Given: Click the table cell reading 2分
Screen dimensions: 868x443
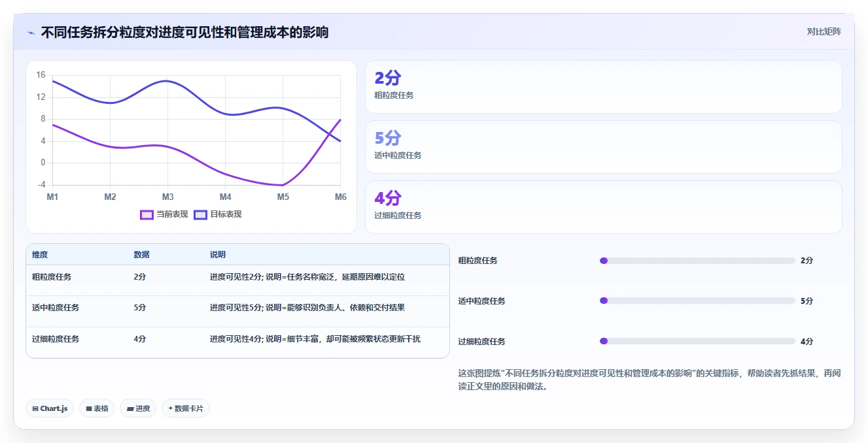Looking at the screenshot, I should click(140, 277).
